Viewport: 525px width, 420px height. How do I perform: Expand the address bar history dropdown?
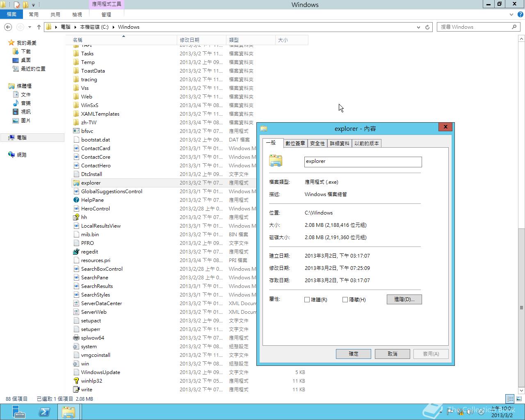tap(418, 27)
